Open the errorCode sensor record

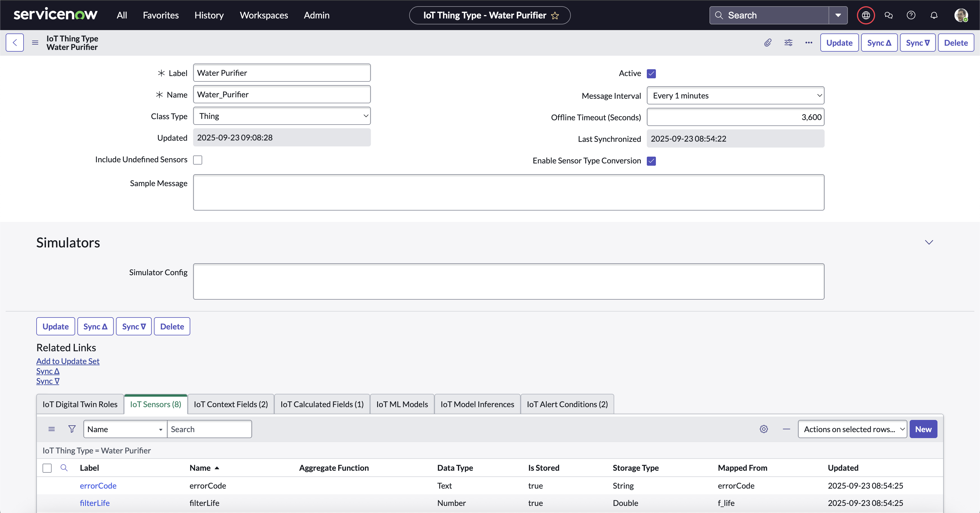point(98,485)
